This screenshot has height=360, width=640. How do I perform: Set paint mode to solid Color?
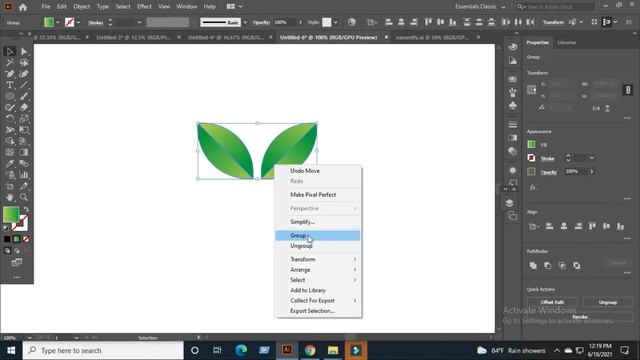tap(7, 239)
